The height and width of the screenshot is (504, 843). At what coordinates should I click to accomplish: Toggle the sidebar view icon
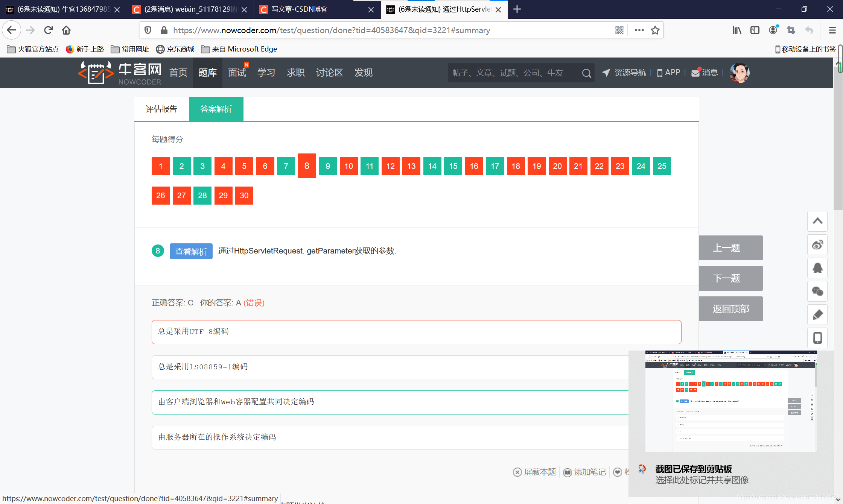pos(755,30)
